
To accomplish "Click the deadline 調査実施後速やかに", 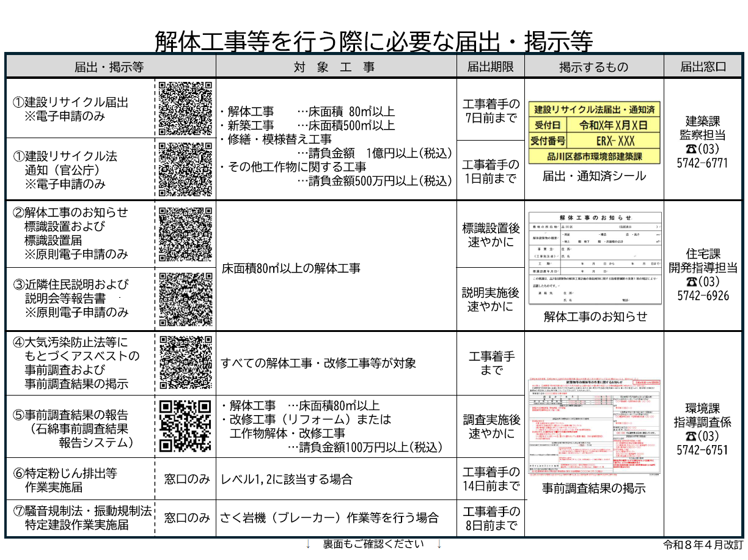I will click(x=491, y=427).
